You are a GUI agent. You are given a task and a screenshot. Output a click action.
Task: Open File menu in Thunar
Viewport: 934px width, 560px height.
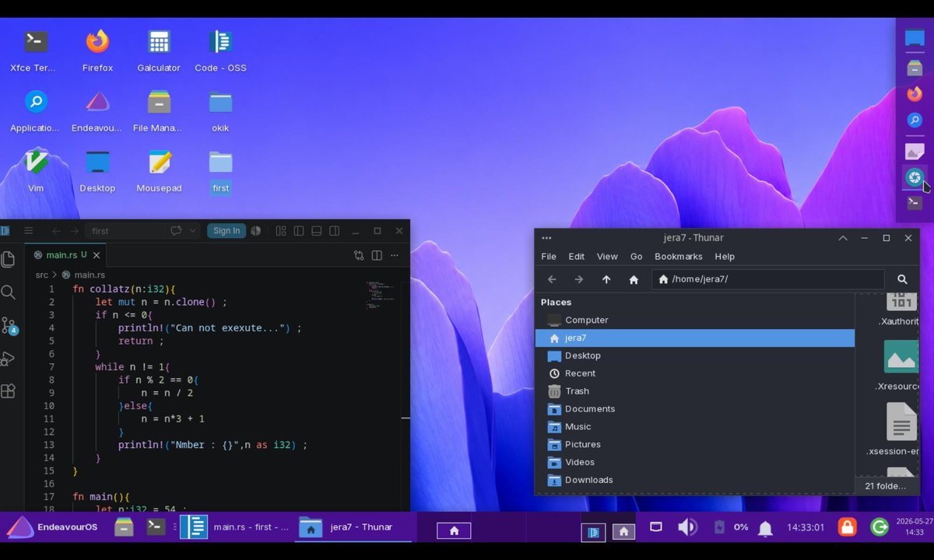coord(549,257)
